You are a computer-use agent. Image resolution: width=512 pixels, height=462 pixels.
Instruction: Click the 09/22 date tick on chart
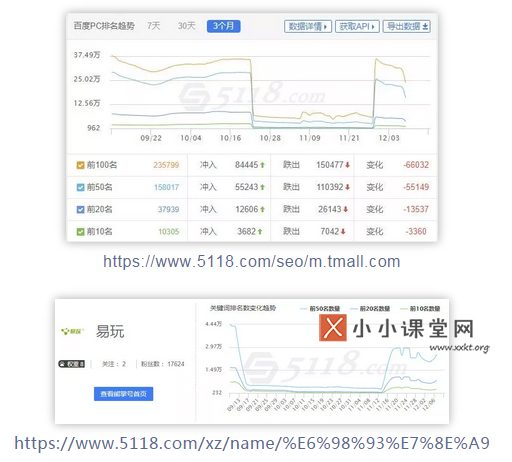point(151,138)
